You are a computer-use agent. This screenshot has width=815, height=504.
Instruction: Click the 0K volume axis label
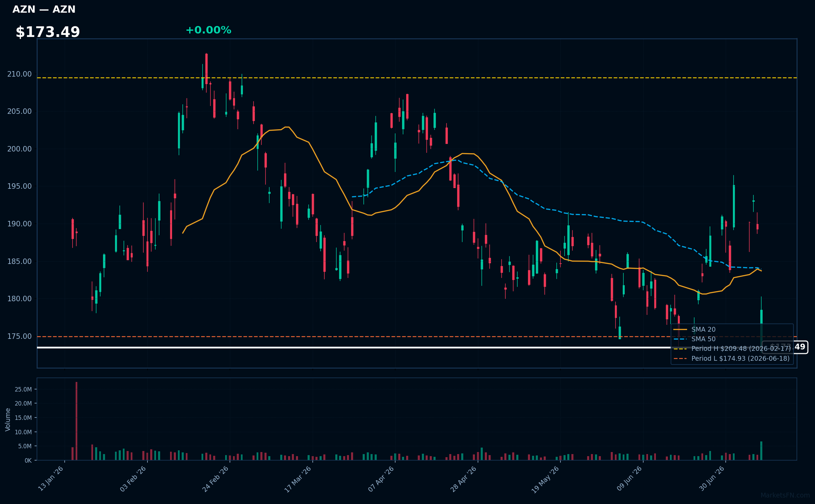[28, 460]
